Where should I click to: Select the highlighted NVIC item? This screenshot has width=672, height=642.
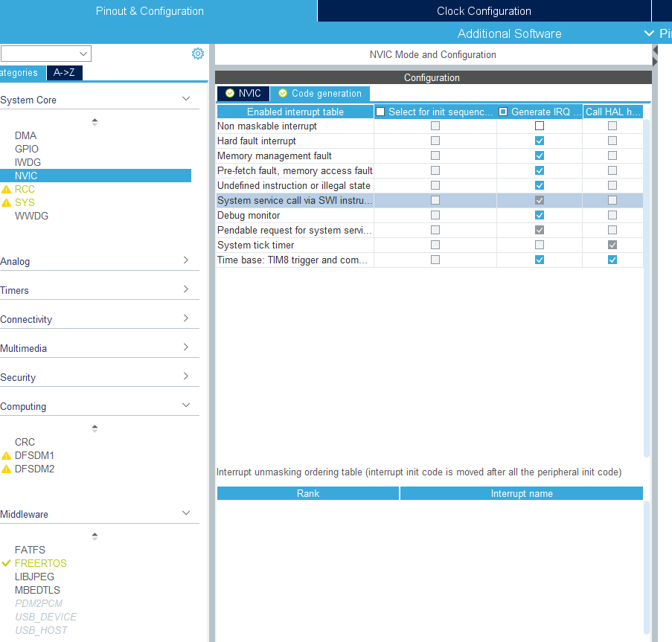pyautogui.click(x=95, y=176)
